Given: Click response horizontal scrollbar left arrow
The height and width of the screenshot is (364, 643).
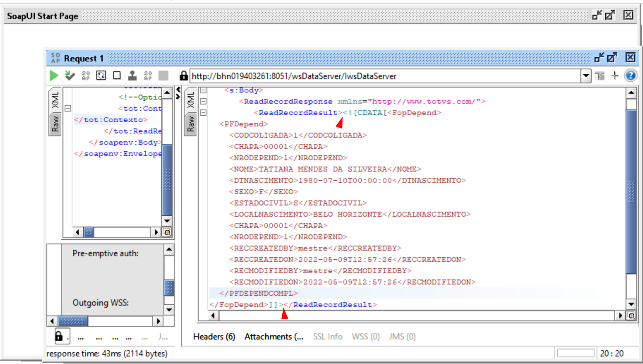Looking at the screenshot, I should (x=214, y=316).
